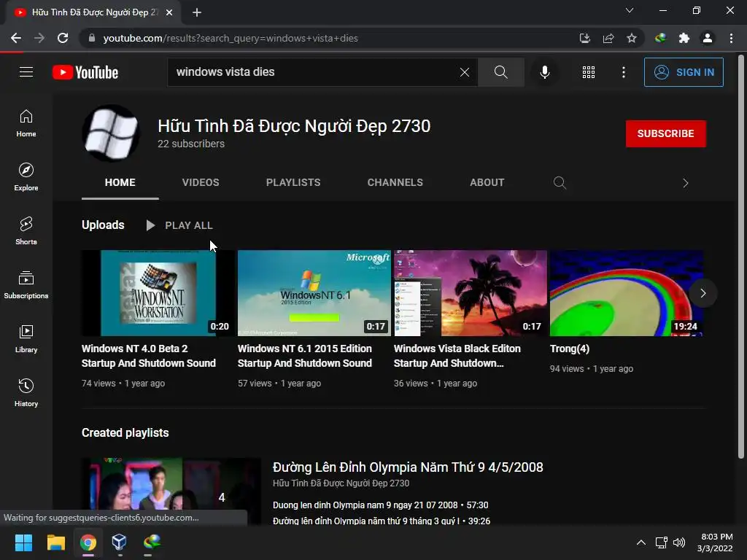Clear the search query with the X
The height and width of the screenshot is (560, 747).
[465, 72]
